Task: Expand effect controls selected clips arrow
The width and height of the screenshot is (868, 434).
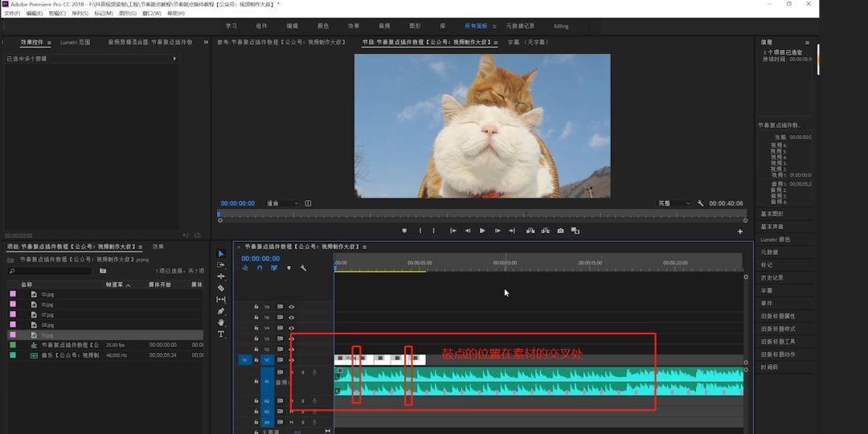Action: [x=174, y=58]
